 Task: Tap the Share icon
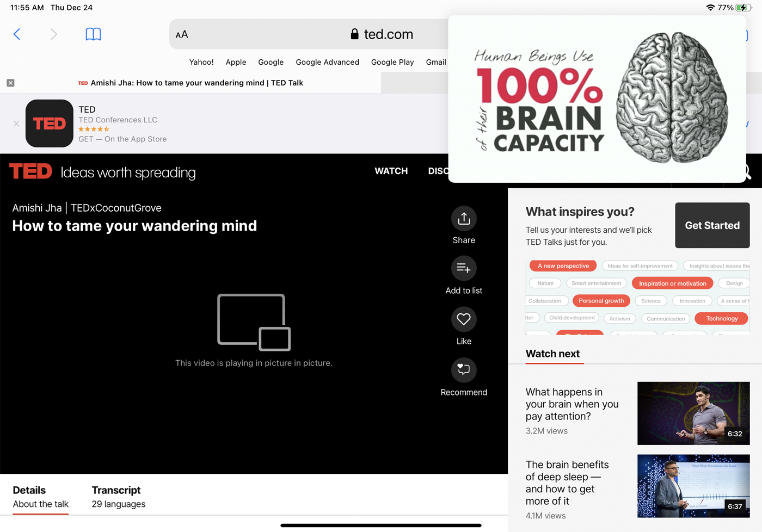[464, 219]
